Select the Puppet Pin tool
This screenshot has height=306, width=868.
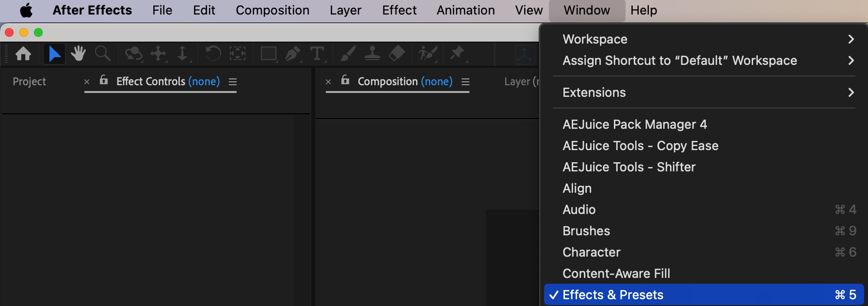click(x=456, y=53)
